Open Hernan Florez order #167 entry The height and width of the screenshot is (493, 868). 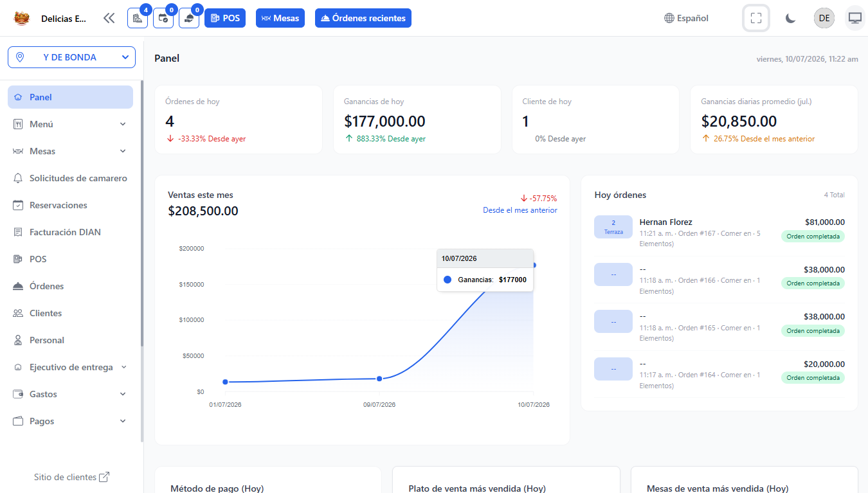719,233
